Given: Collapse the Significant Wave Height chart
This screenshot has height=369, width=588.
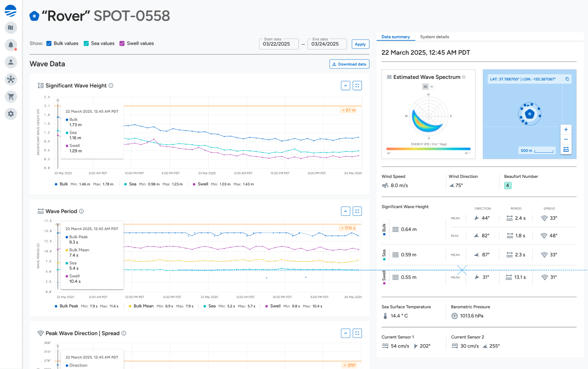Looking at the screenshot, I should [x=346, y=86].
